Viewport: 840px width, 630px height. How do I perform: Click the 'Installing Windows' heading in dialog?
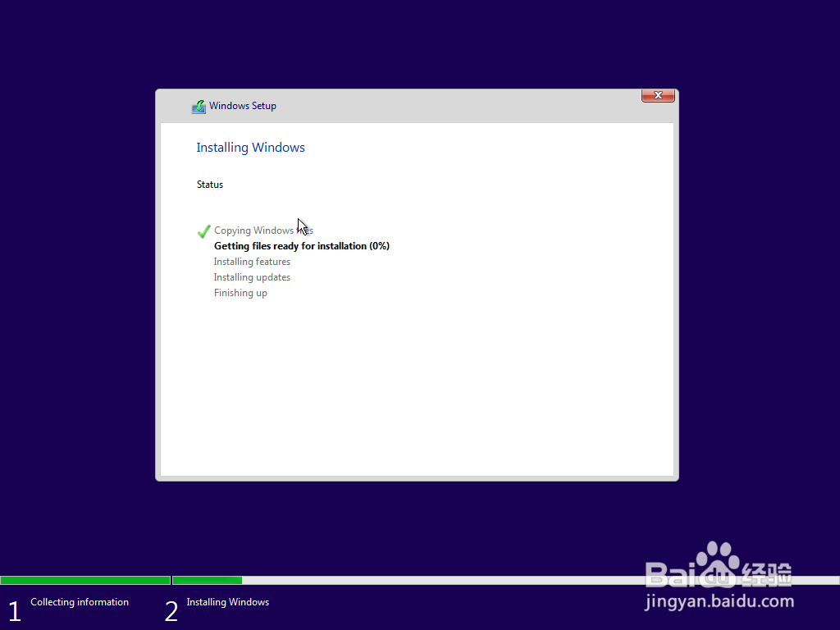pyautogui.click(x=250, y=148)
